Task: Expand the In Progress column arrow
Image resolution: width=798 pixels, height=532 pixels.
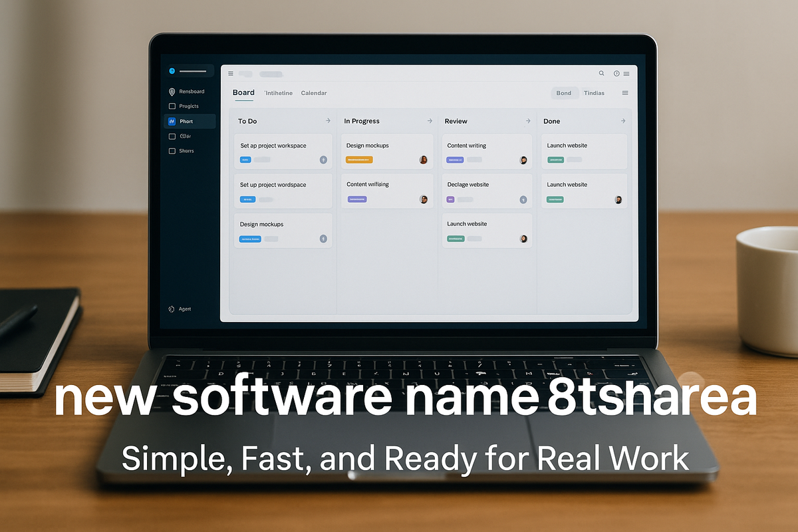Action: click(430, 121)
